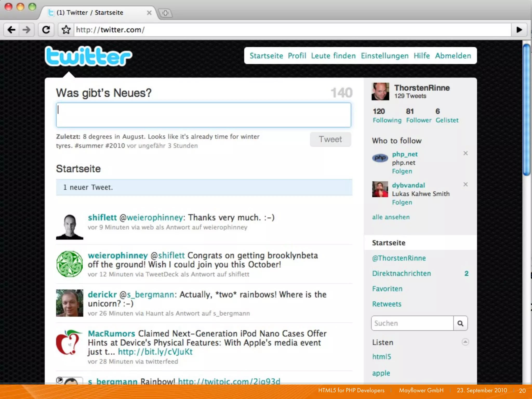Viewport: 532px width, 399px height.
Task: Follow php_net via Folgen link
Action: coord(402,171)
